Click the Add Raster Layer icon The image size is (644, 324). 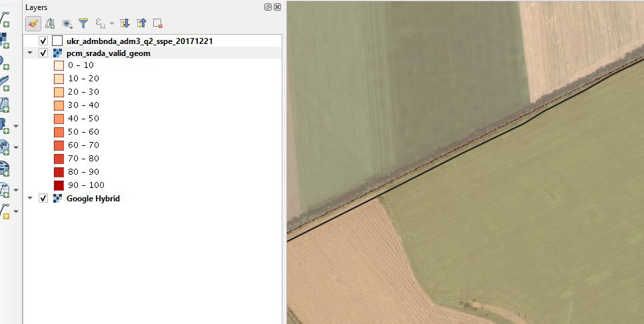[x=5, y=41]
